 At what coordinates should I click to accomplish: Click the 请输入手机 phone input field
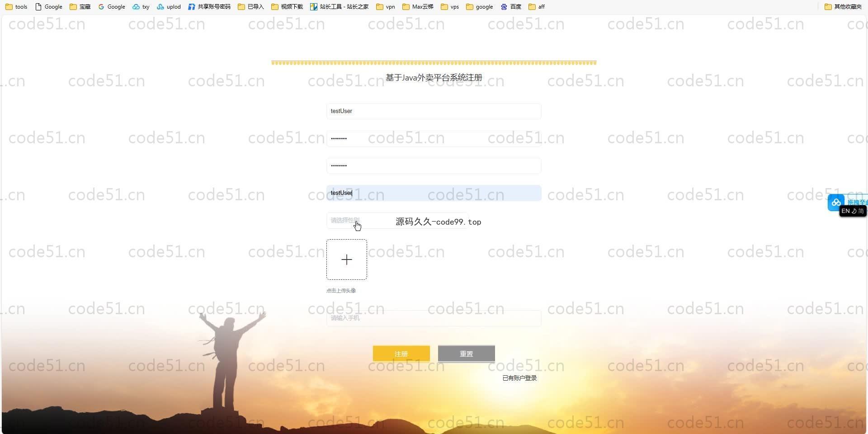(434, 318)
